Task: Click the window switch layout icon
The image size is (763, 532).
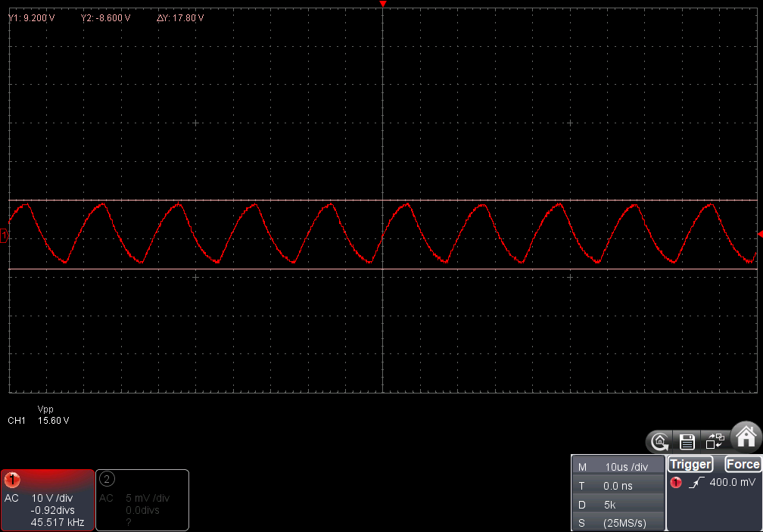Action: click(x=715, y=440)
